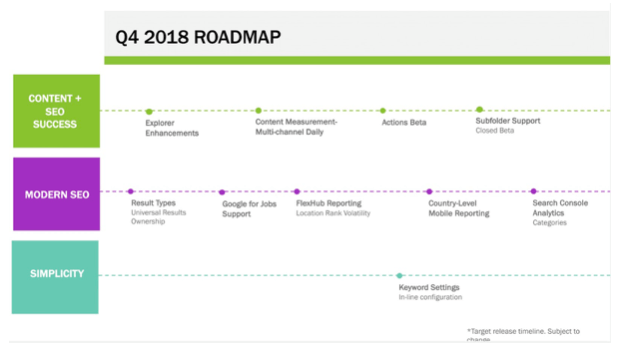627x360 pixels.
Task: Click the FlexHub Reporting purple dot
Action: pos(297,192)
